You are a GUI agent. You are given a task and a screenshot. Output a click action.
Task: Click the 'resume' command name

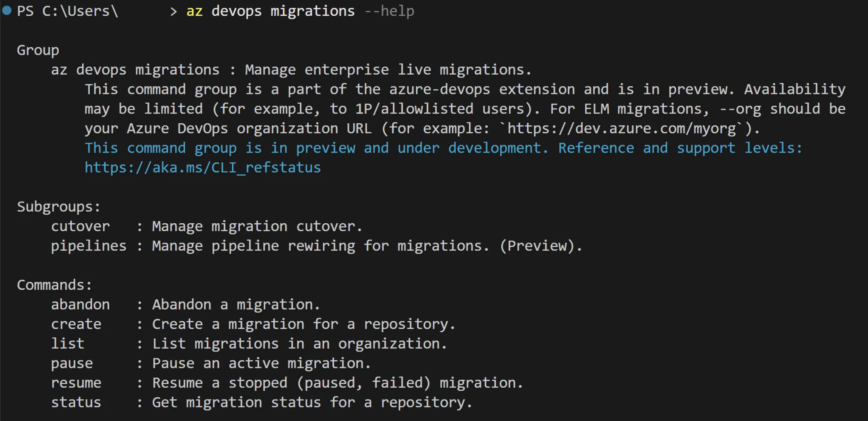click(76, 383)
